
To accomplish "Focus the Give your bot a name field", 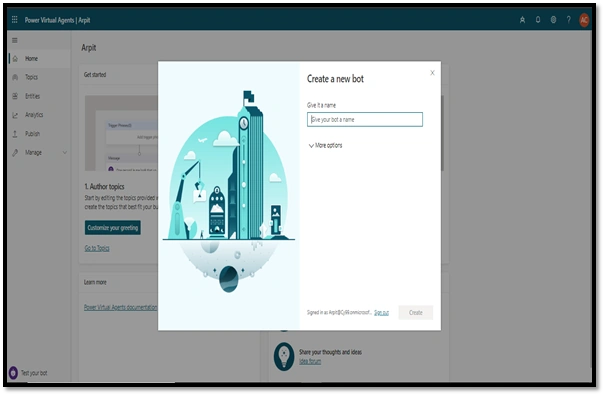I will [365, 120].
